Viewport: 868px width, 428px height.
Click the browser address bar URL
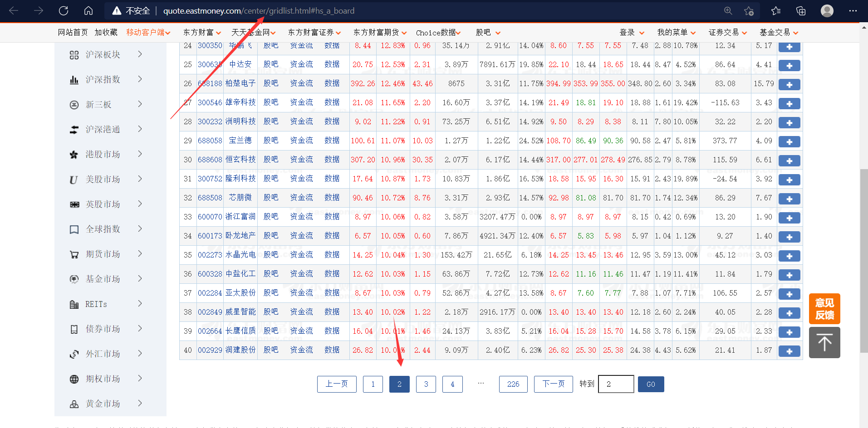pyautogui.click(x=259, y=11)
